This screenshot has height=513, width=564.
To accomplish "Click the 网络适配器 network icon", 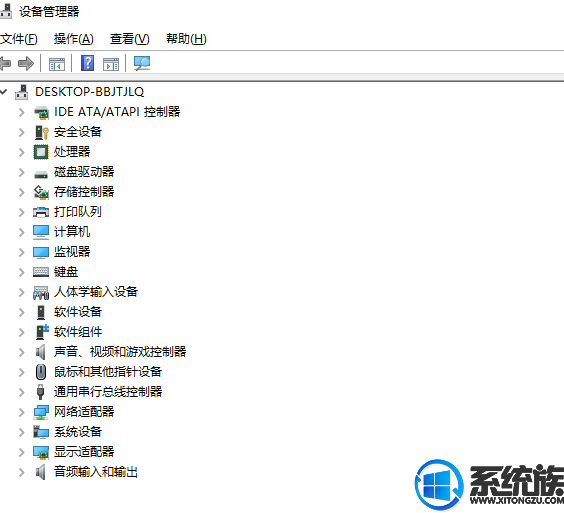I will pos(41,412).
